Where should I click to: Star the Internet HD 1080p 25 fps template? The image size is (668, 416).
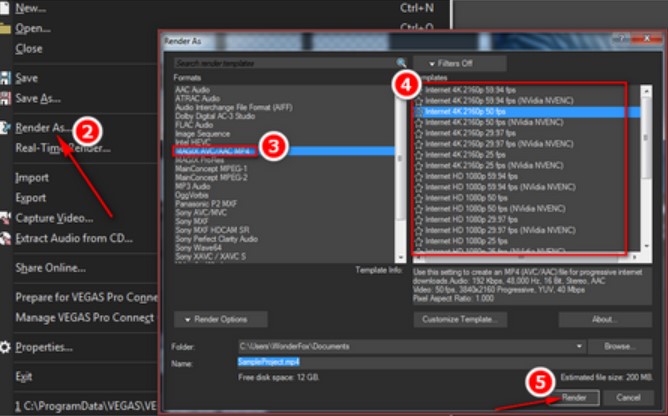click(x=419, y=241)
